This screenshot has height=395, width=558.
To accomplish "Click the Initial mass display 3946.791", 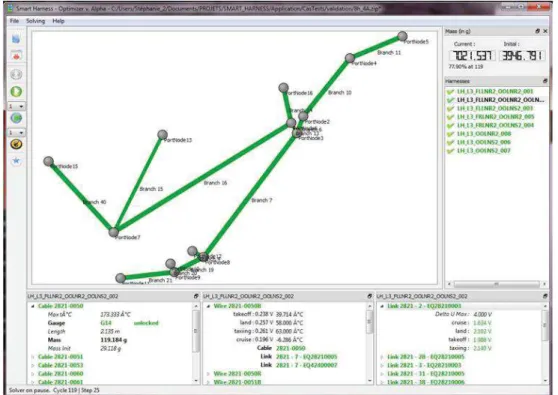I will coord(522,56).
